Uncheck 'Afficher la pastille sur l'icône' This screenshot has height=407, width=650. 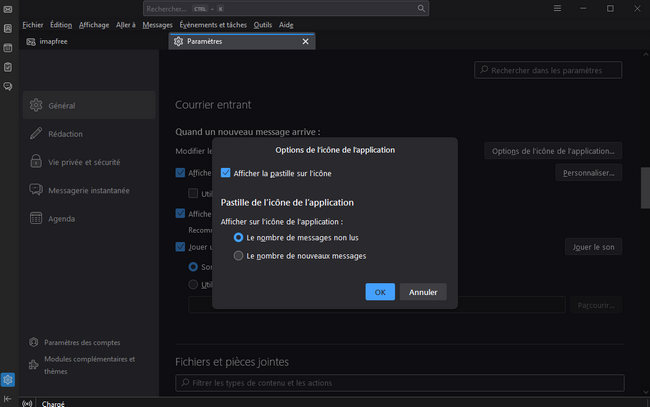[226, 173]
